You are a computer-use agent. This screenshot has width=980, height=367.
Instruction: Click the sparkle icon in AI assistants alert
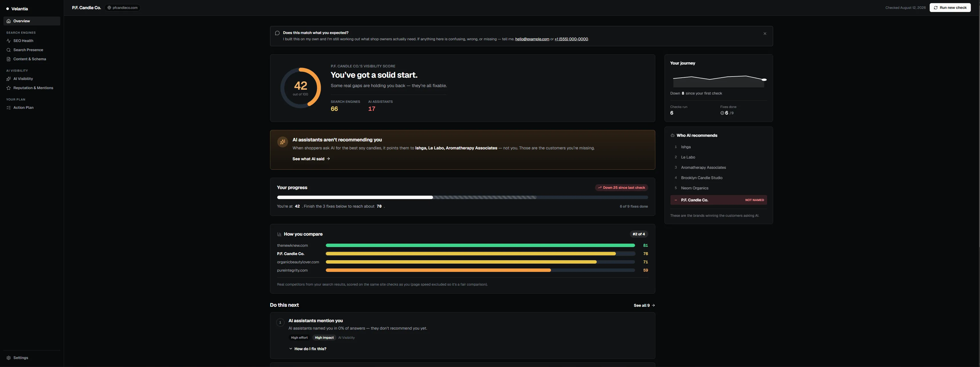(282, 142)
